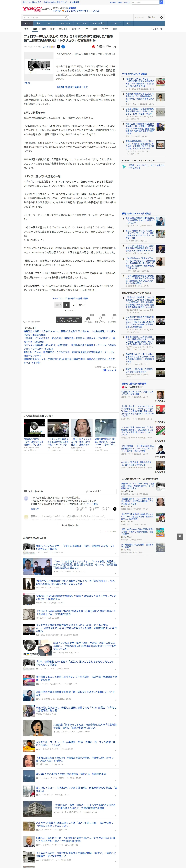The image size is (186, 868).
Task: Click the コメントを書く button
Action: click(x=93, y=491)
